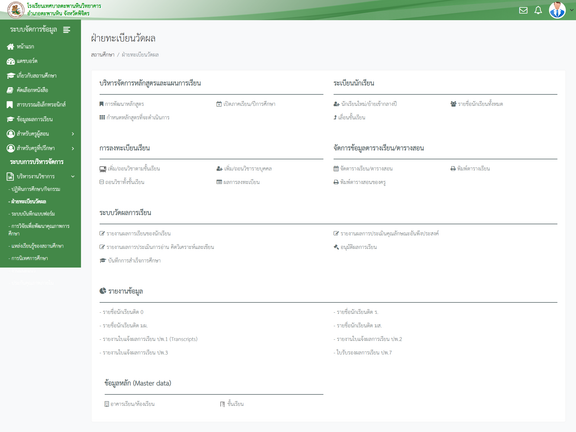
Task: Select ฝ่ายทะเบียนวัดผล in the sidebar submenu
Action: click(28, 202)
